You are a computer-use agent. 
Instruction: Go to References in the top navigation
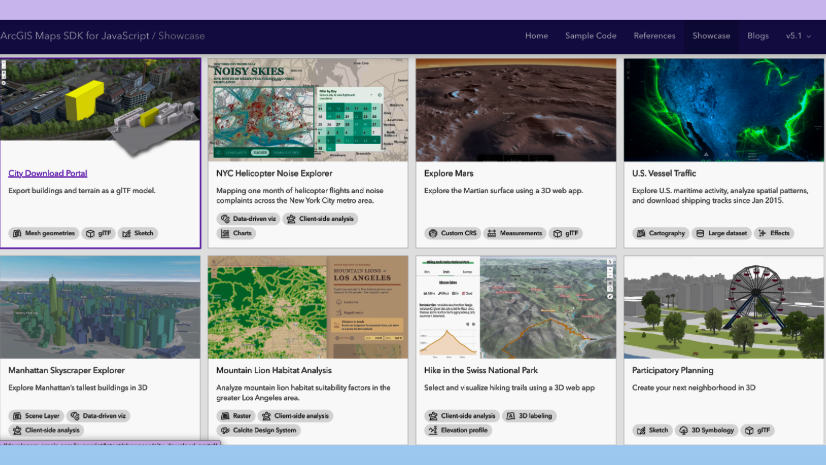pos(654,36)
